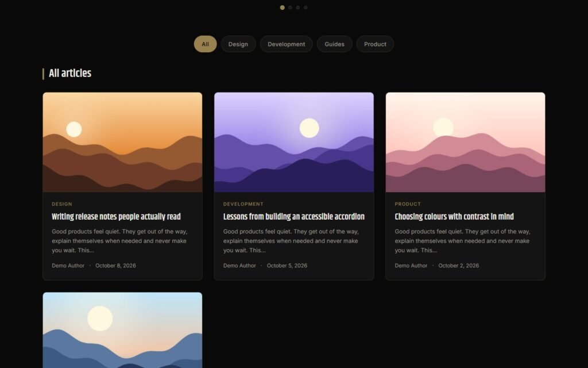Click the date October 8, 2026
Image resolution: width=588 pixels, height=368 pixels.
tap(115, 266)
